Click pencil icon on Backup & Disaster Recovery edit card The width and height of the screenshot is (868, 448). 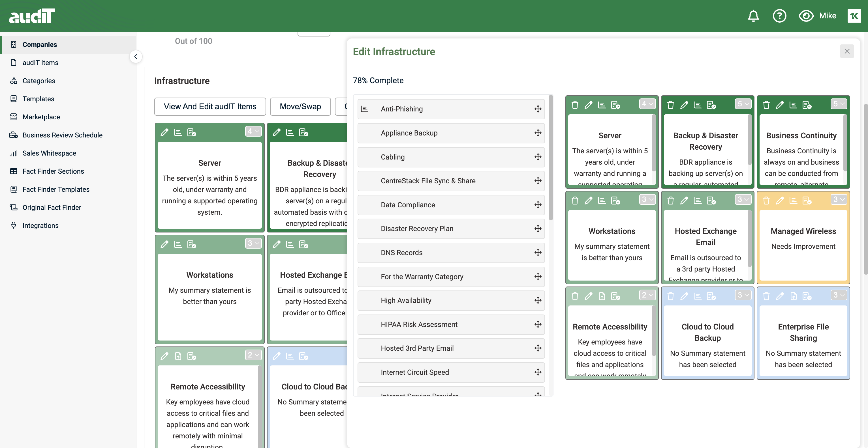(684, 105)
